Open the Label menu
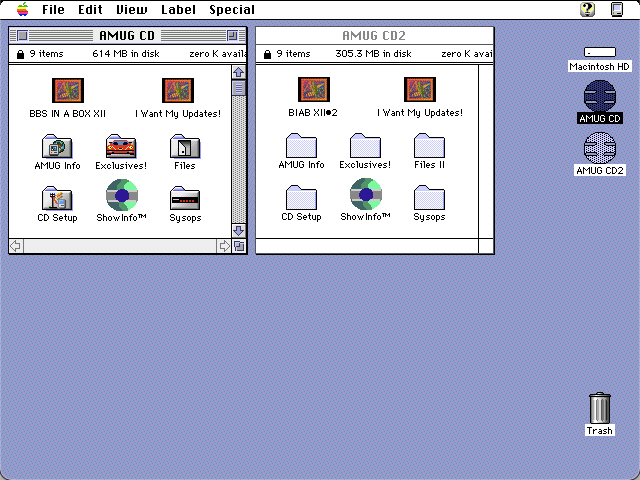 point(178,9)
